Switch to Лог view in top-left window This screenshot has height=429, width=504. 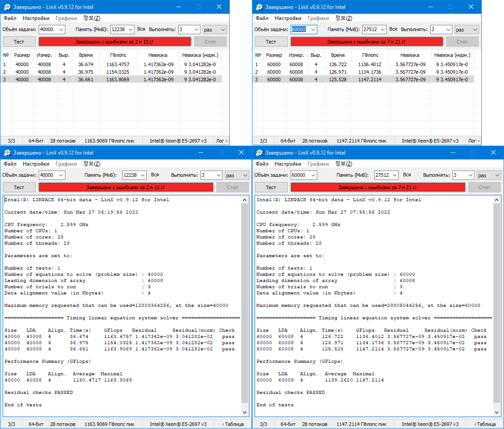pos(222,141)
